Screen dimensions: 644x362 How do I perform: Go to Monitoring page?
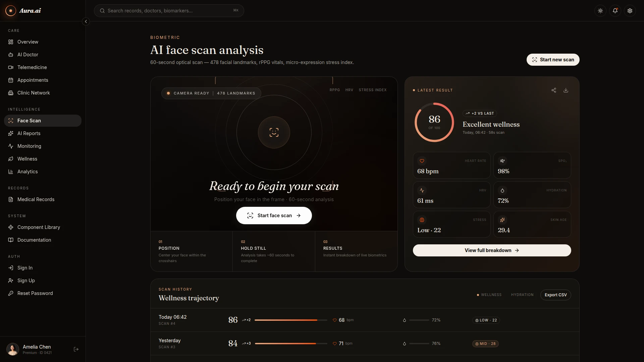[43, 146]
